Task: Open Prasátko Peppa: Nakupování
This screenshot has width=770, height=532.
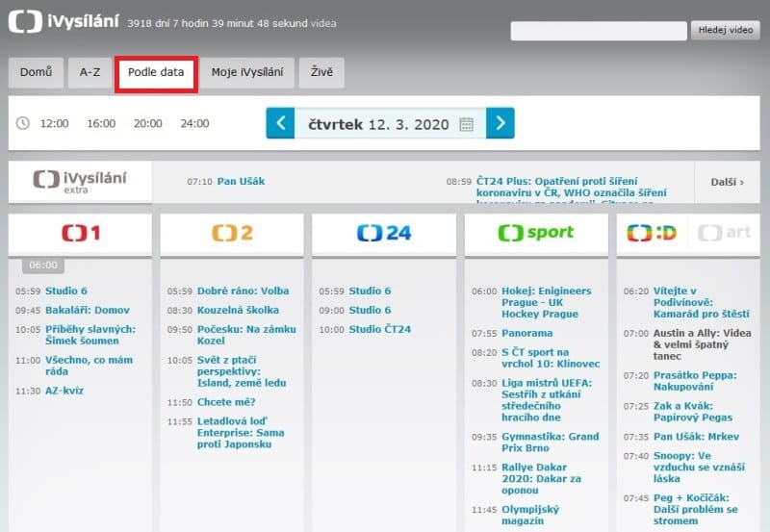Action: click(x=695, y=381)
